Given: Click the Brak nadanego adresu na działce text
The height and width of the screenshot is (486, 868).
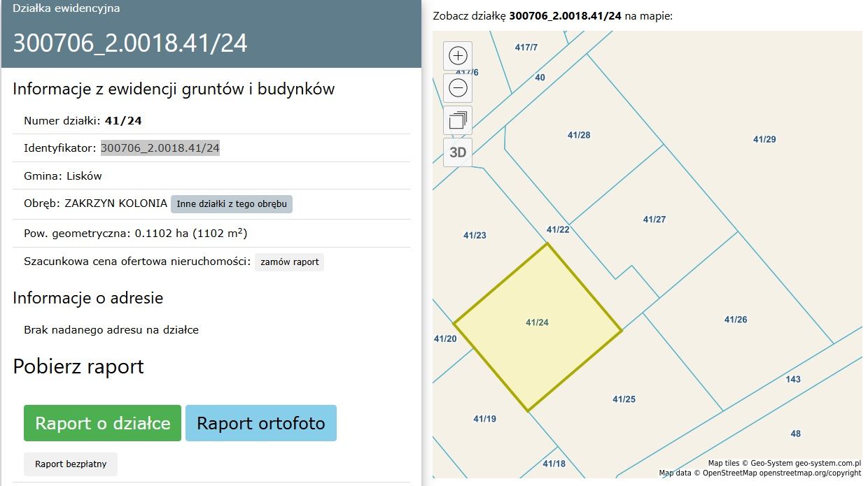Looking at the screenshot, I should 111,329.
